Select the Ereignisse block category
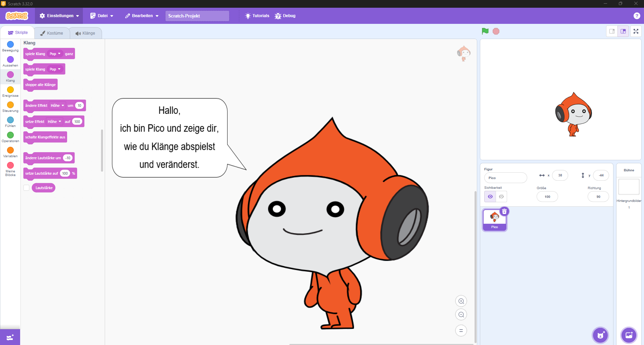The width and height of the screenshot is (644, 345). 10,92
